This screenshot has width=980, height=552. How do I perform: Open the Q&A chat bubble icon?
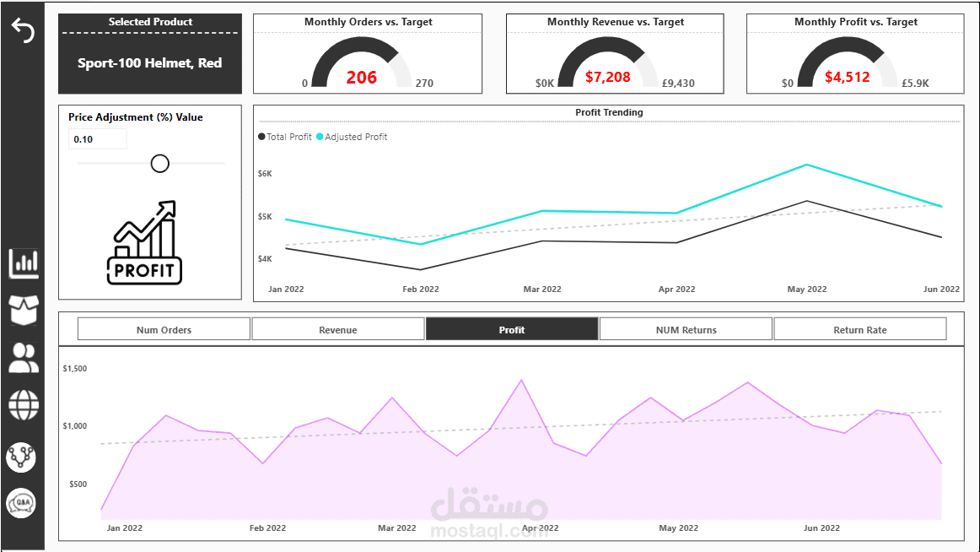click(x=21, y=503)
